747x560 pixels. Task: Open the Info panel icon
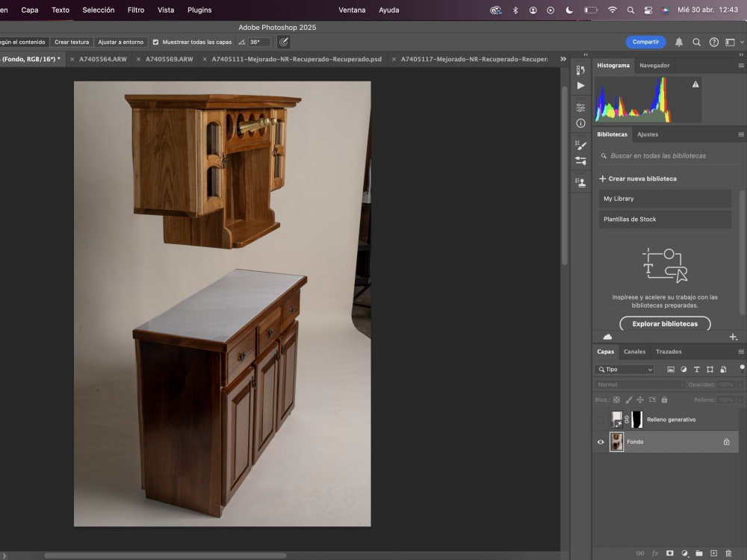(580, 123)
